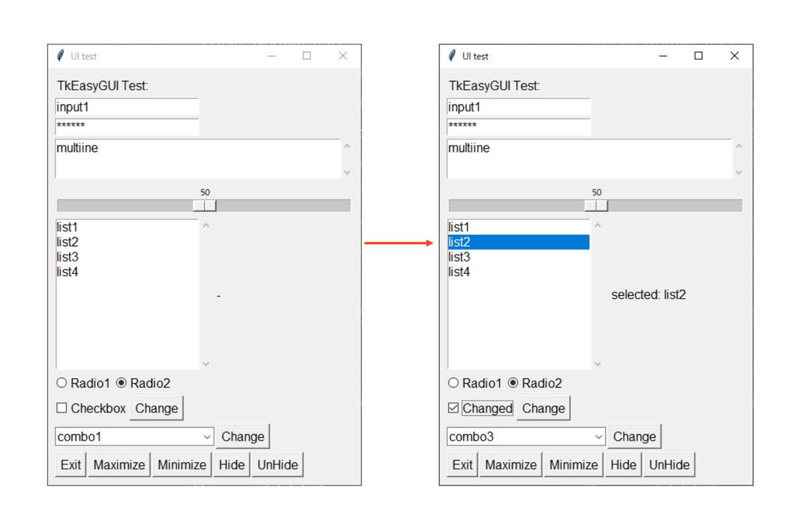Viewport: 794px width, 532px height.
Task: Select list4 in the right window list
Action: coord(519,271)
